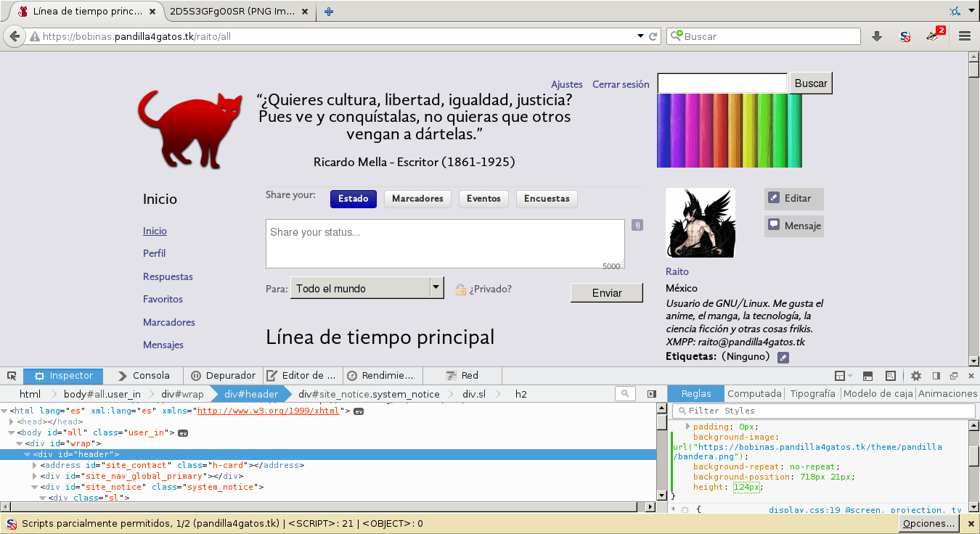Click the Share your status text box
Screen dimensions: 980x534
point(445,244)
